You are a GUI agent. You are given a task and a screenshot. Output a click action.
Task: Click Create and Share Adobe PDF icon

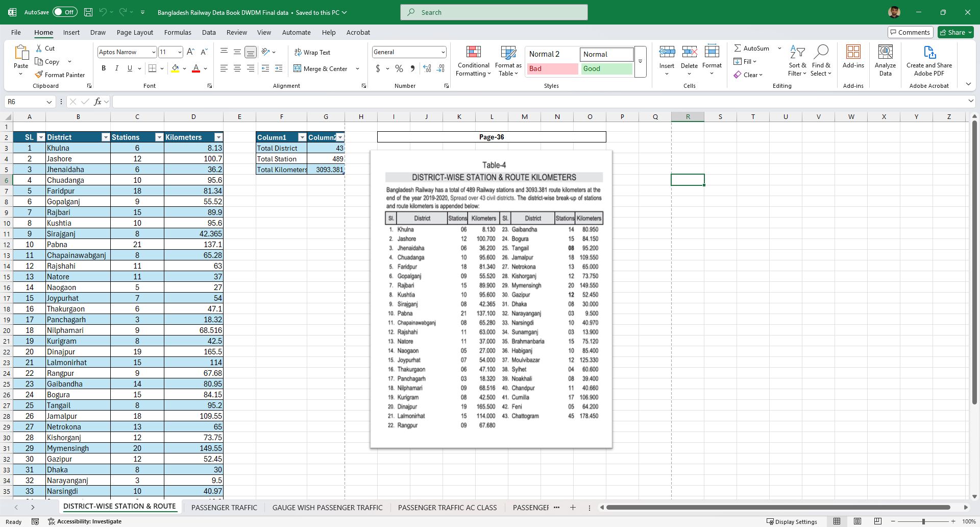point(929,52)
